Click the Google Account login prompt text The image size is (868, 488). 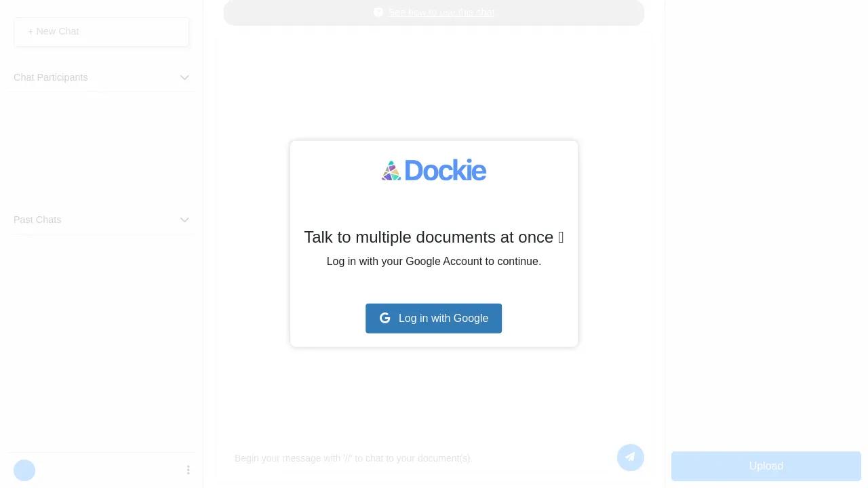coord(434,262)
